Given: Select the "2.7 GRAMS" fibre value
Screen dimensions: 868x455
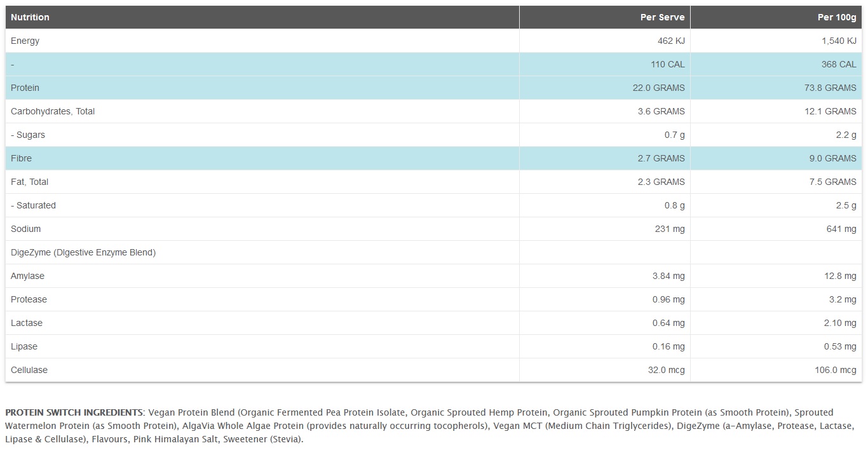Looking at the screenshot, I should pyautogui.click(x=661, y=158).
